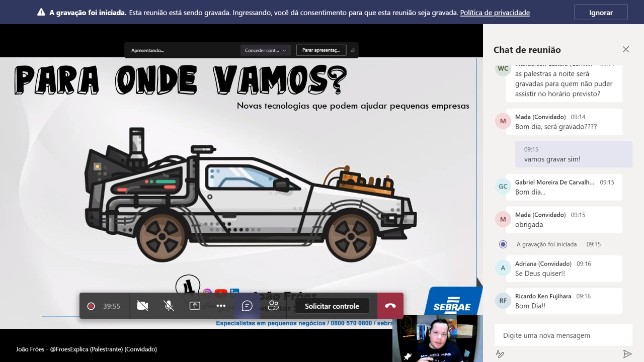
Task: Toggle the camera on in meeting toolbar
Action: 142,306
